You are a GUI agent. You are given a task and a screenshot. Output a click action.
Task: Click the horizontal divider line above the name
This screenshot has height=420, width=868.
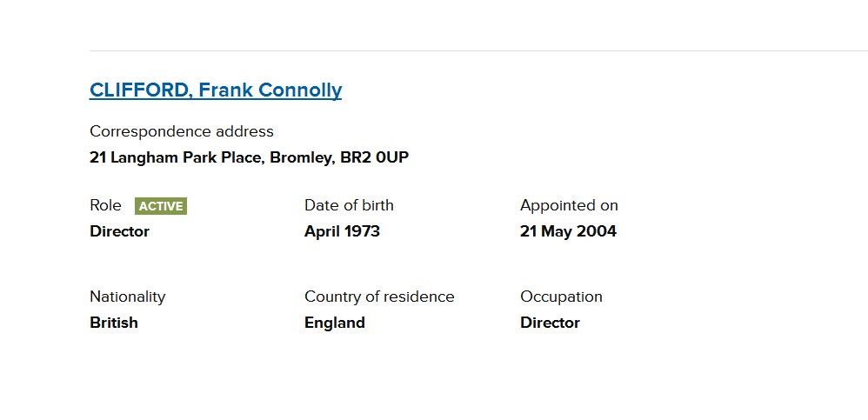pos(478,50)
